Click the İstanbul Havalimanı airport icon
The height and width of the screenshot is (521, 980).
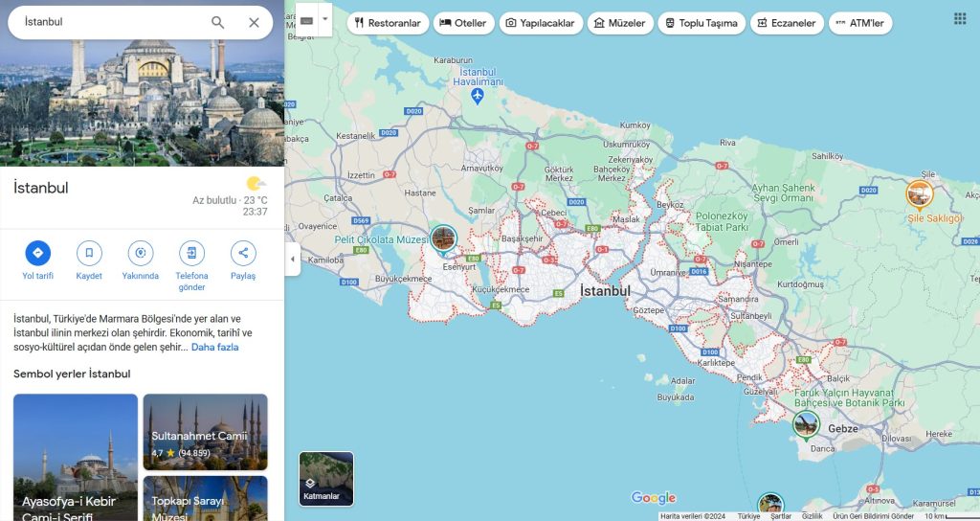point(478,96)
